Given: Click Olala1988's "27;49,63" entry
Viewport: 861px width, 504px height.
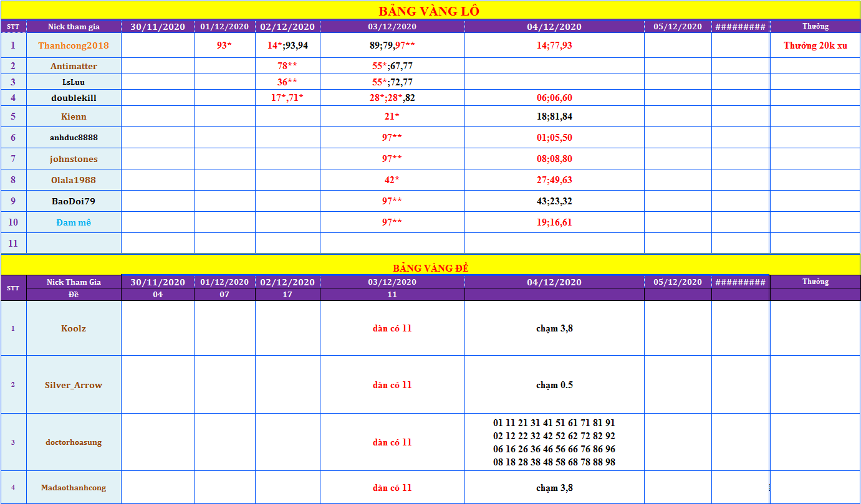Looking at the screenshot, I should [x=554, y=180].
